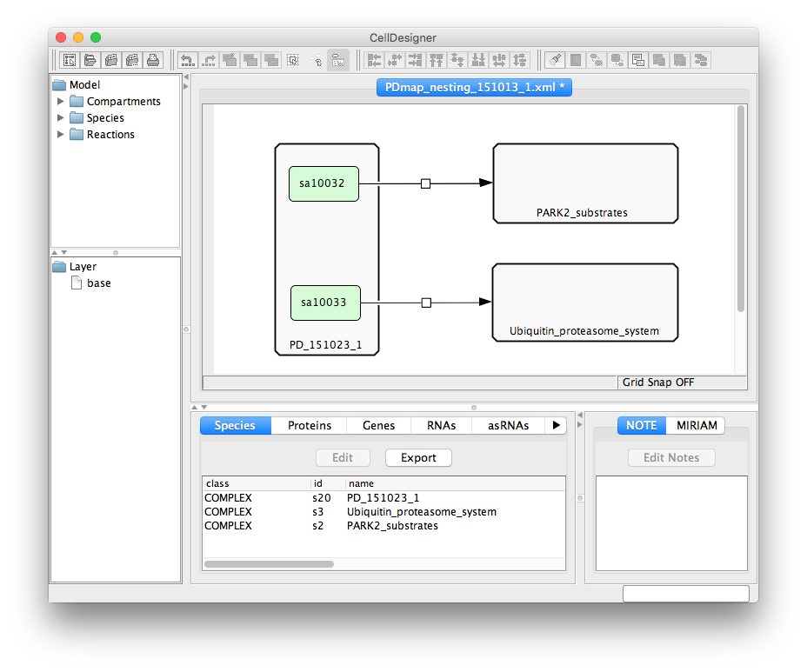Image resolution: width=807 pixels, height=672 pixels.
Task: Click the Align Left toolbar icon
Action: [374, 60]
